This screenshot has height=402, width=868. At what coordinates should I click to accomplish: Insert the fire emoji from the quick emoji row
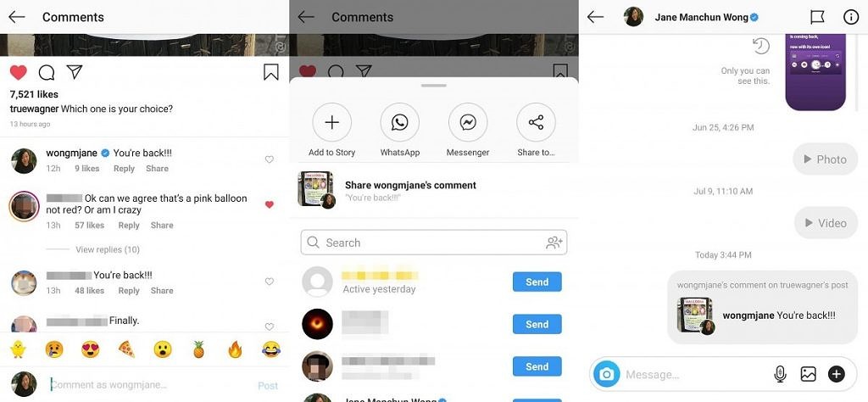click(x=236, y=349)
